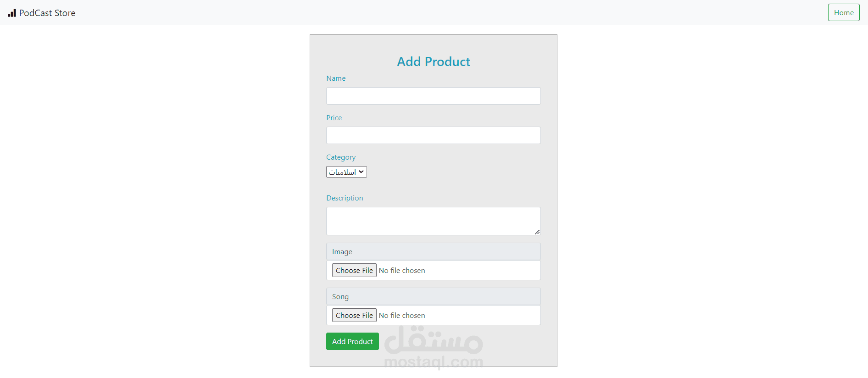Click the Price field label
This screenshot has width=868, height=378.
coord(334,118)
